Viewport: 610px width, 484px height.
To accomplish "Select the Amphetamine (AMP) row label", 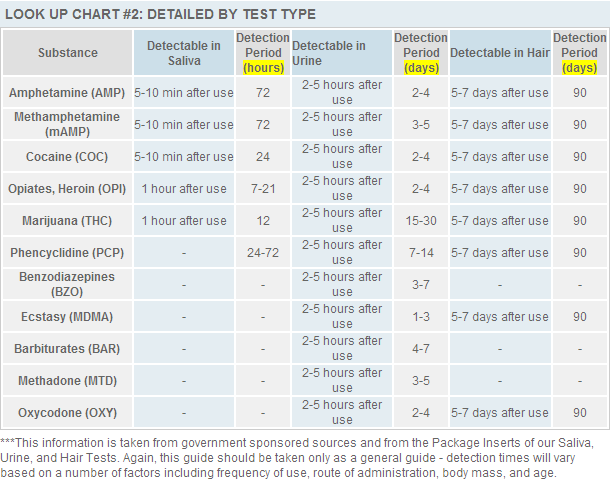I will click(x=67, y=93).
